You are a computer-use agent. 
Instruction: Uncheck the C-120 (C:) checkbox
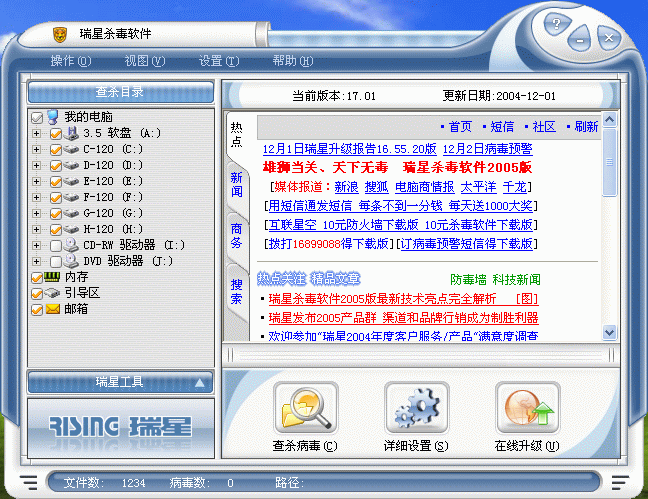click(x=55, y=150)
